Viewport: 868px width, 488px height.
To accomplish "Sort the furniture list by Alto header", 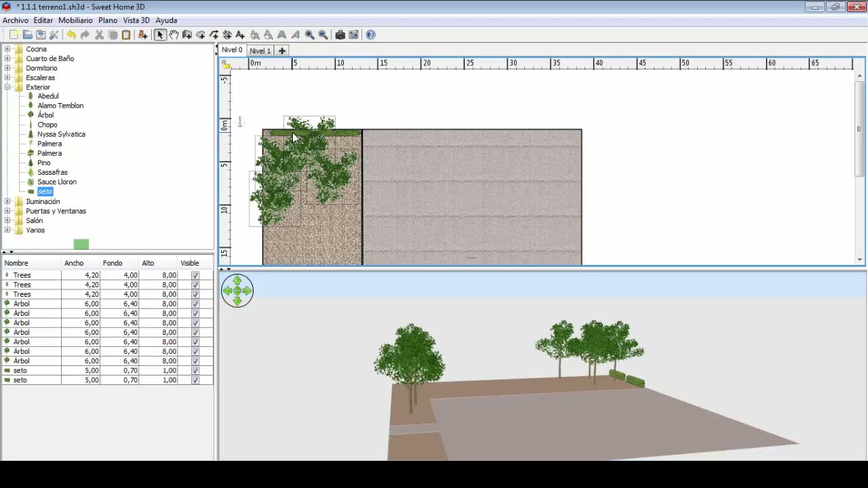I will (x=158, y=263).
